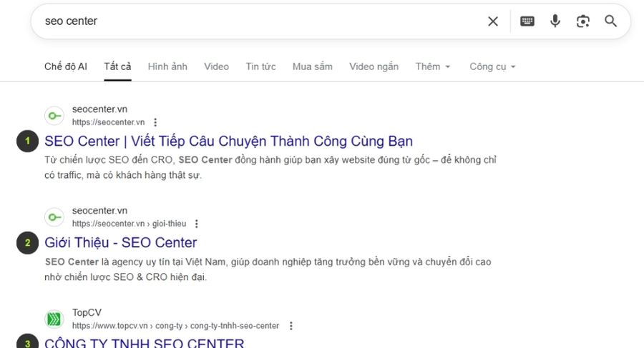Open image search with the camera icon
Viewport: 644px width, 348px height.
582,21
